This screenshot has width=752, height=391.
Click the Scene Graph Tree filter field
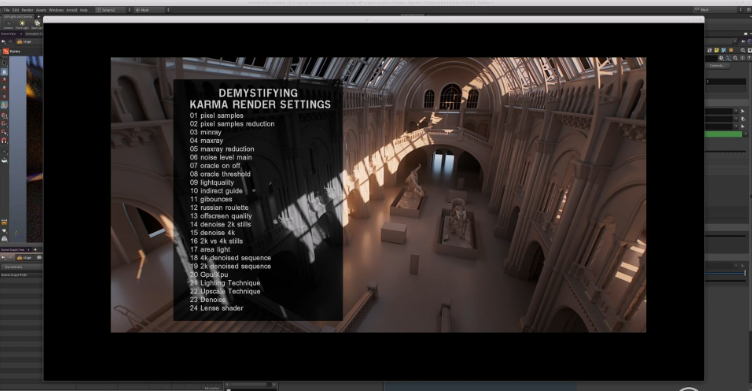point(21,267)
